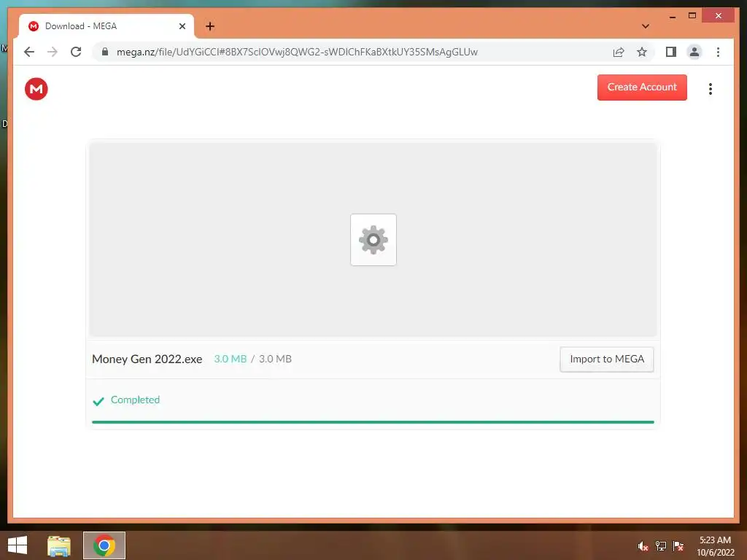Open File Explorer from the taskbar
The width and height of the screenshot is (747, 560).
coord(59,545)
